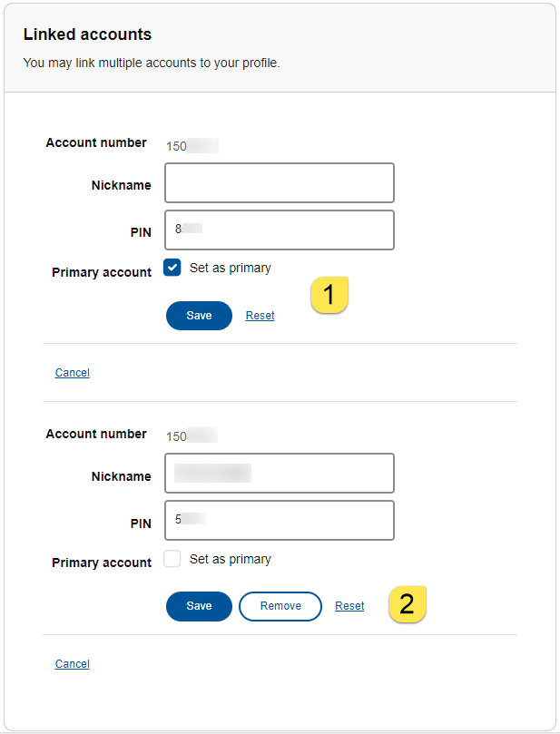Save the first account's settings

(199, 315)
